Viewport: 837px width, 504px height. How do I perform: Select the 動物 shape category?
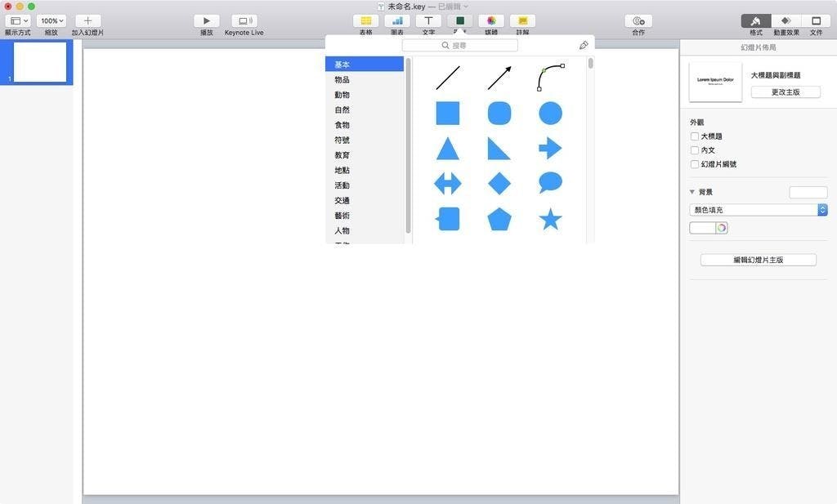tap(342, 95)
